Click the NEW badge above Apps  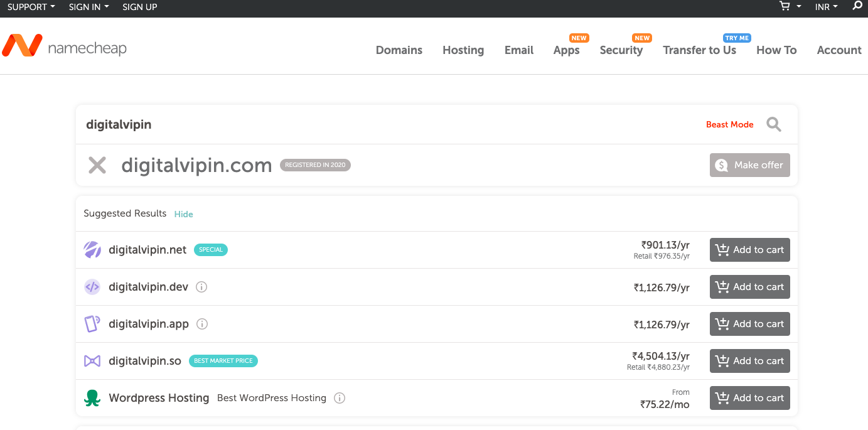(579, 38)
